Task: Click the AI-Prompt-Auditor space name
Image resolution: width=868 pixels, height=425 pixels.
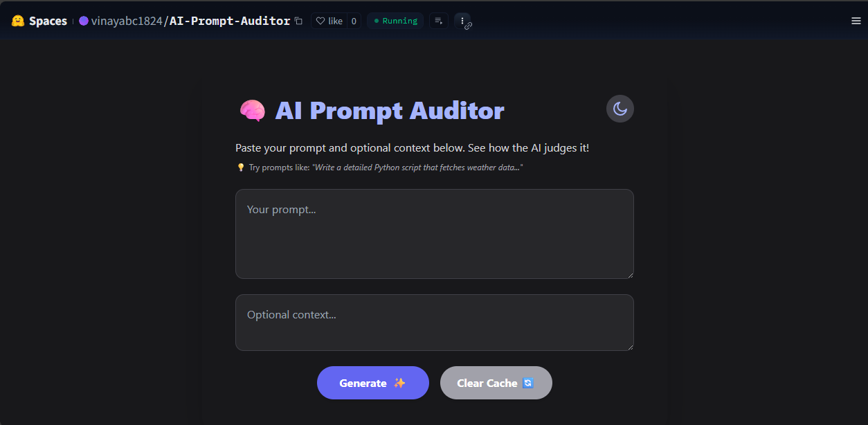Action: coord(229,21)
